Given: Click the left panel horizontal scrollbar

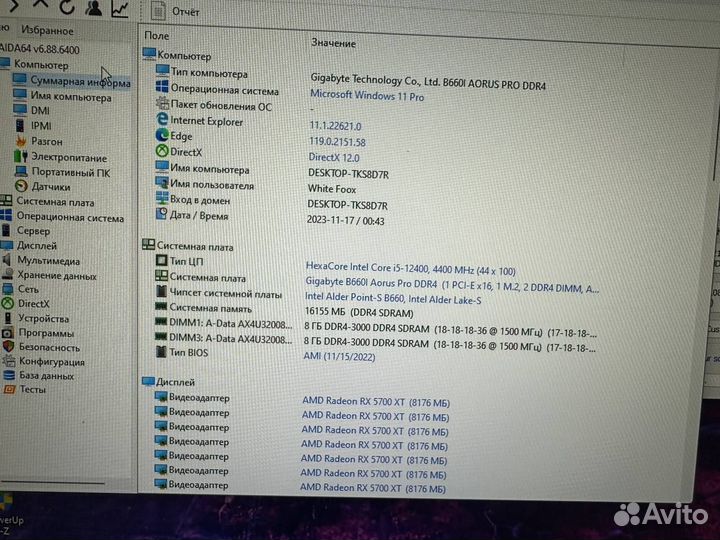Looking at the screenshot, I should click(x=53, y=483).
